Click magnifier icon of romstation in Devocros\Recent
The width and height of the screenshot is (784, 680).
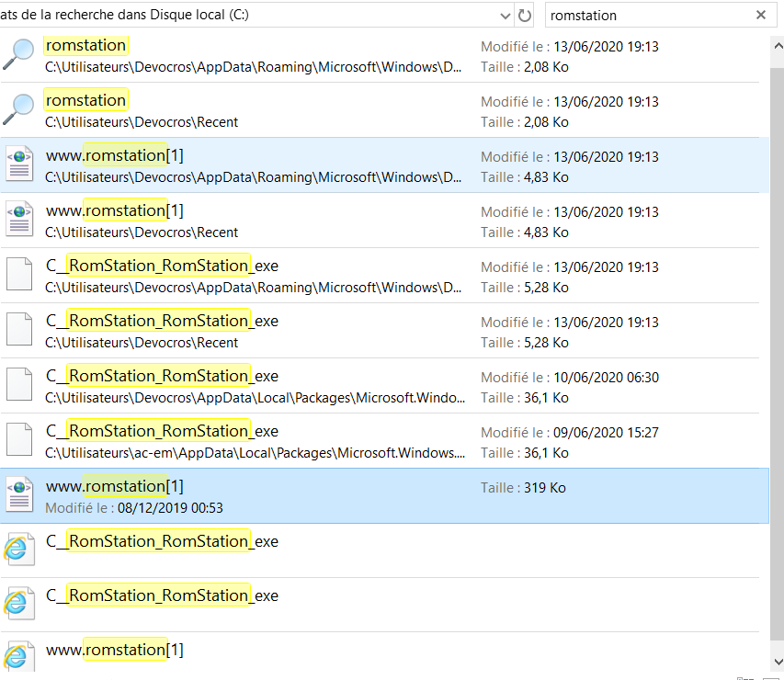18,109
